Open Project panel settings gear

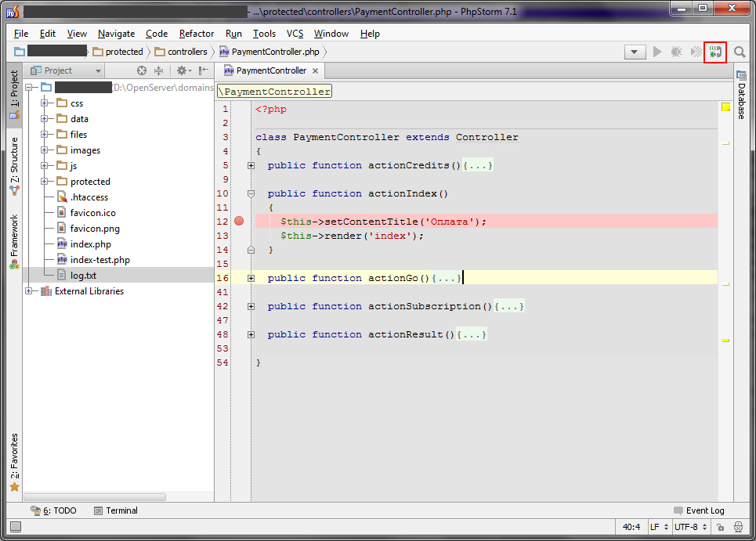pyautogui.click(x=182, y=70)
